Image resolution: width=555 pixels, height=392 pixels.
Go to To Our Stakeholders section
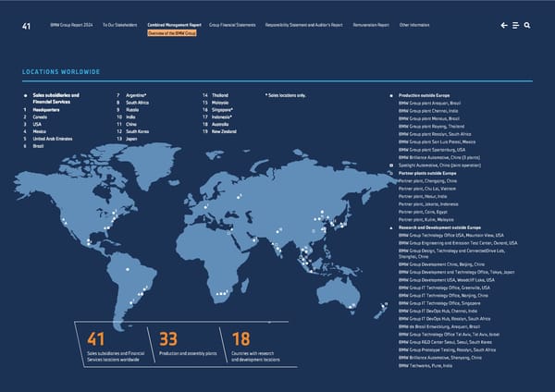pyautogui.click(x=121, y=25)
